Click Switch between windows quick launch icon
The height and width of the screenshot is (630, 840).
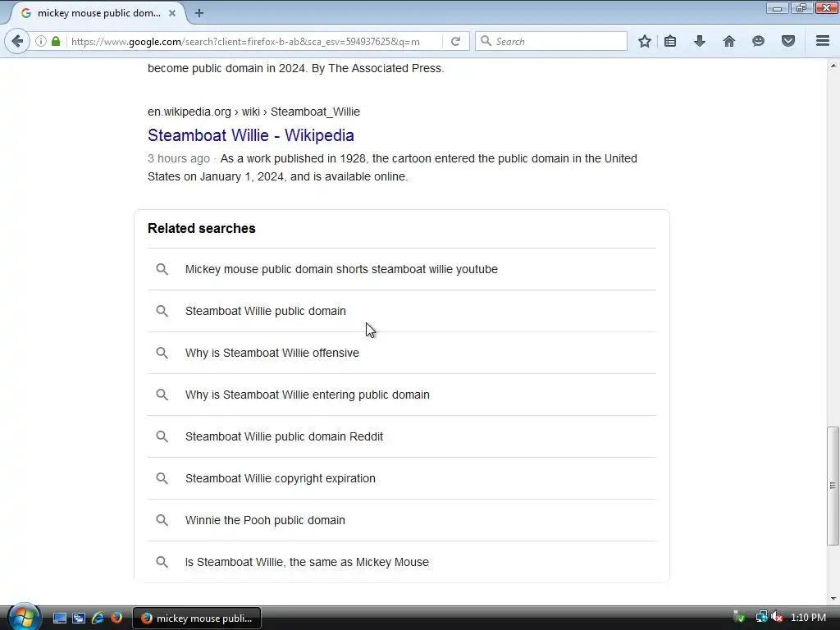tap(79, 619)
